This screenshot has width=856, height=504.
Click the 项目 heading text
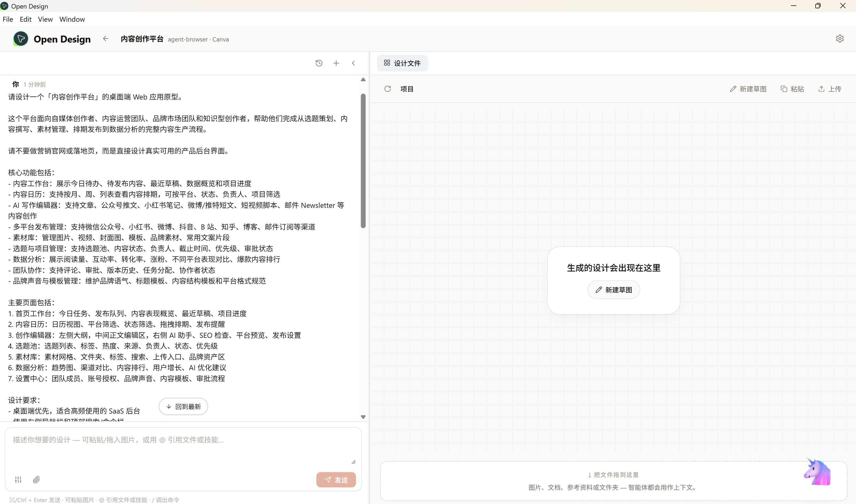(407, 89)
